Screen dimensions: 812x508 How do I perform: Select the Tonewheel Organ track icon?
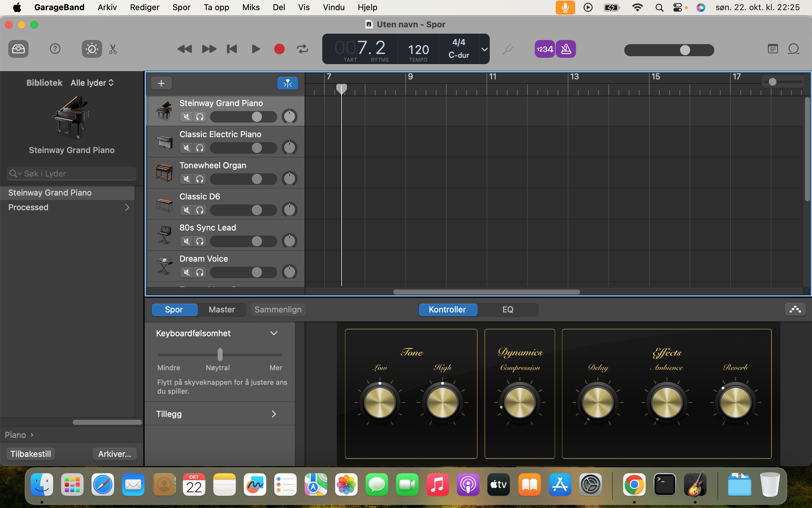coord(164,173)
